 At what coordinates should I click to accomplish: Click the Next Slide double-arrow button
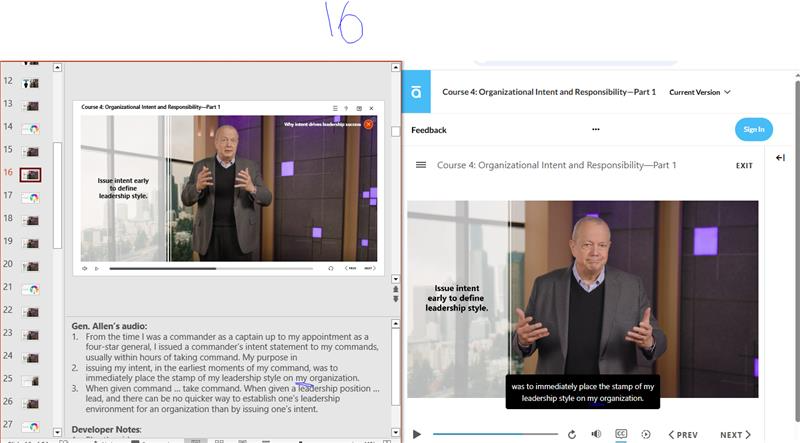pyautogui.click(x=395, y=299)
